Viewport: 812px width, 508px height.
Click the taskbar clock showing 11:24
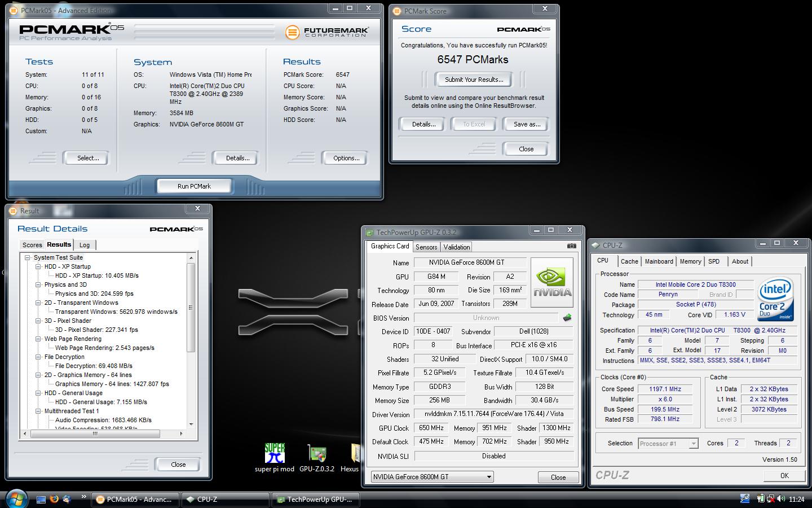(x=797, y=500)
